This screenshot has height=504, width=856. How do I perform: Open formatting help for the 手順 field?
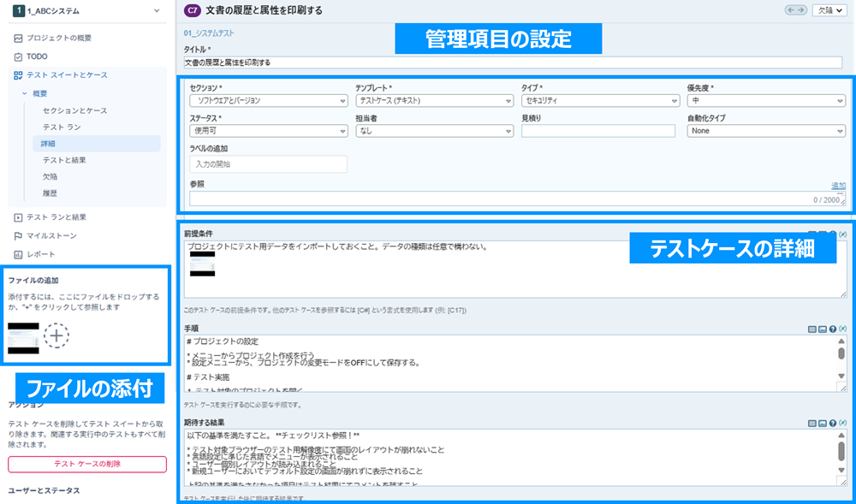(x=833, y=329)
